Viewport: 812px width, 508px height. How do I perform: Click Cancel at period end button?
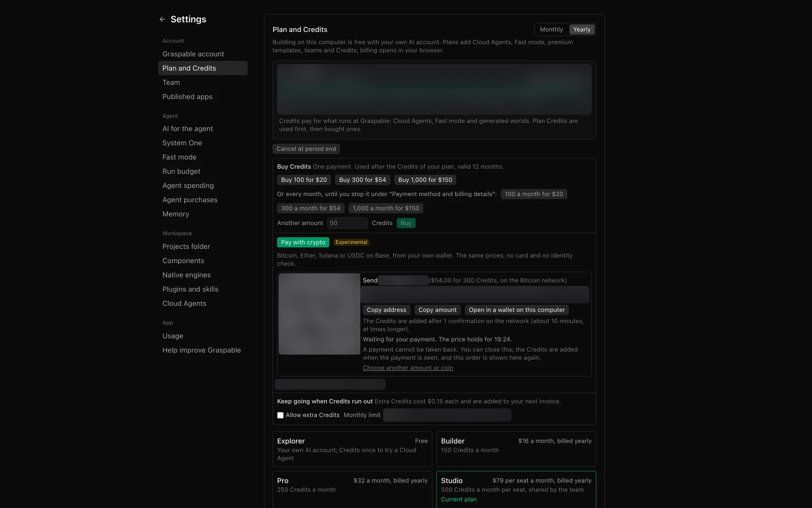click(306, 149)
